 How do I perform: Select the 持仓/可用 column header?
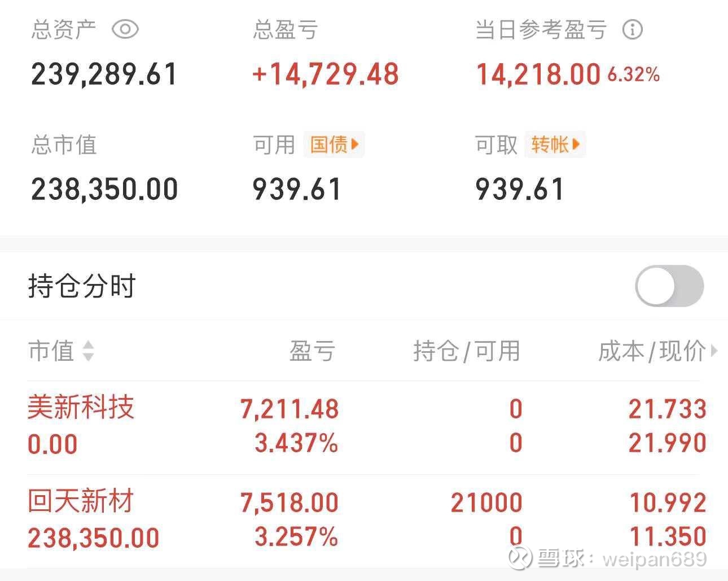tap(466, 351)
